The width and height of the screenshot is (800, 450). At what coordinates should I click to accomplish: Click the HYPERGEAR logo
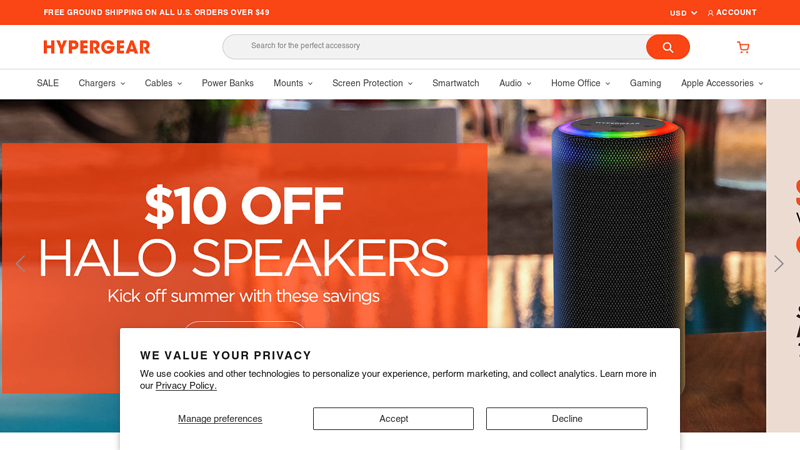coord(96,47)
